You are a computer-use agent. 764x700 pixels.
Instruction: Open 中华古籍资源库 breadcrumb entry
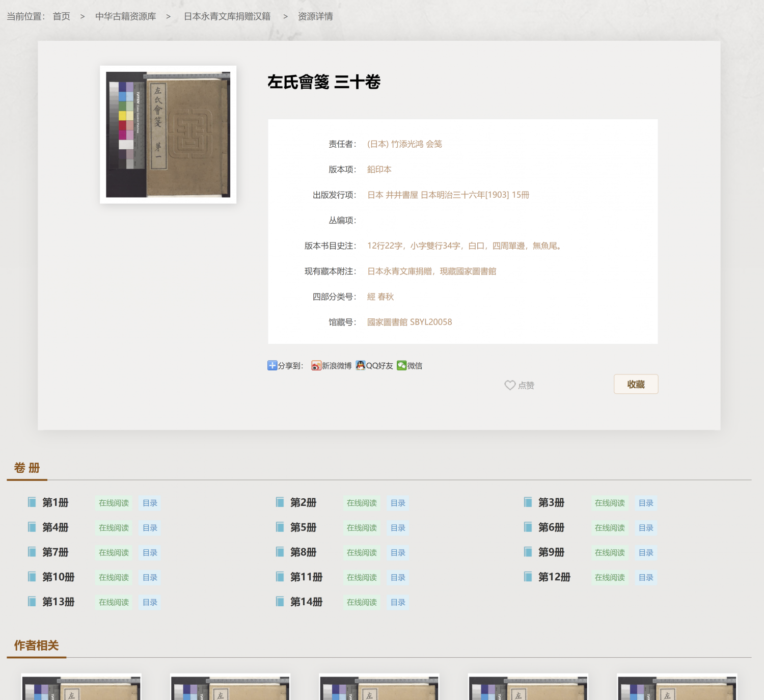point(127,16)
